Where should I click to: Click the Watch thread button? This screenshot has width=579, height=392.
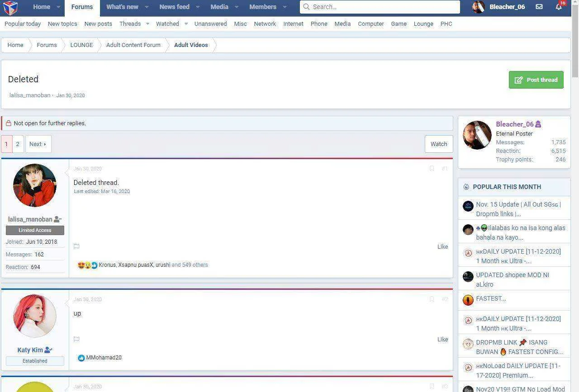pos(439,144)
